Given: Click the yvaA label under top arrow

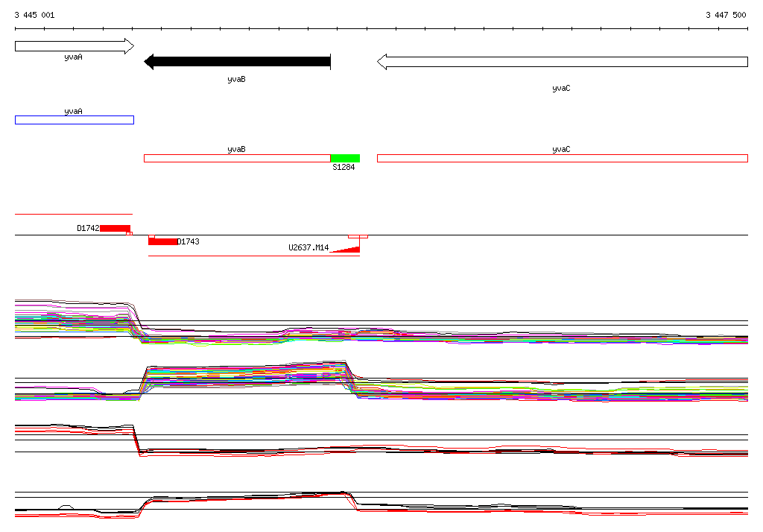Looking at the screenshot, I should [x=74, y=57].
